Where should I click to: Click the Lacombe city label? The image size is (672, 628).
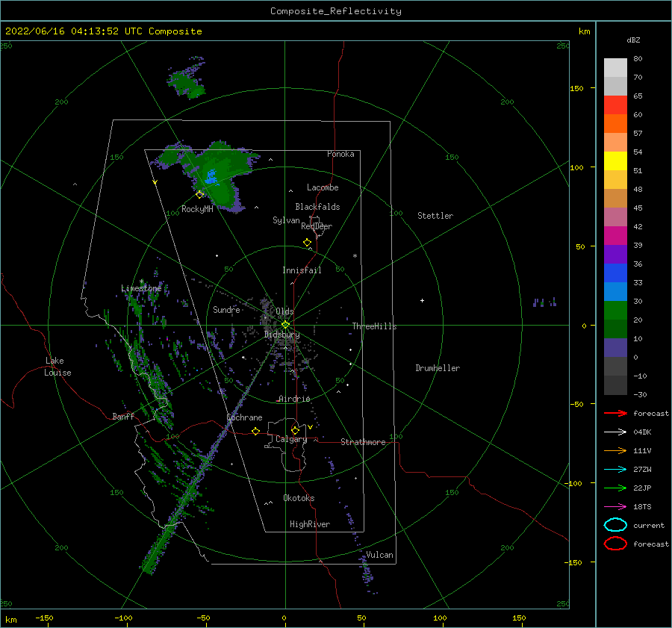pyautogui.click(x=323, y=187)
